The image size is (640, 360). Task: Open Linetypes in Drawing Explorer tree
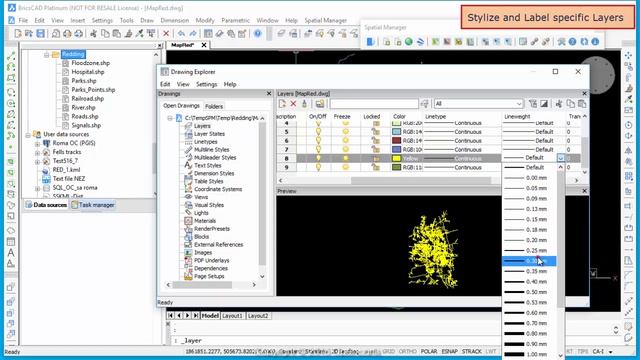click(205, 142)
